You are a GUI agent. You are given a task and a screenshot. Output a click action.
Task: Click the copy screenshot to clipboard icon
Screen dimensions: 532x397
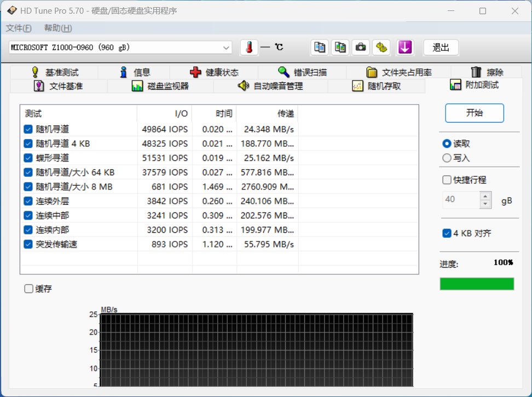[340, 48]
